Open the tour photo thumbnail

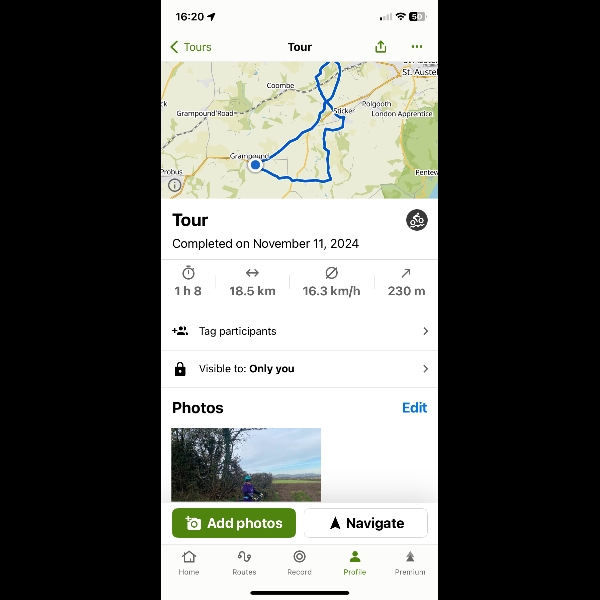coord(246,465)
